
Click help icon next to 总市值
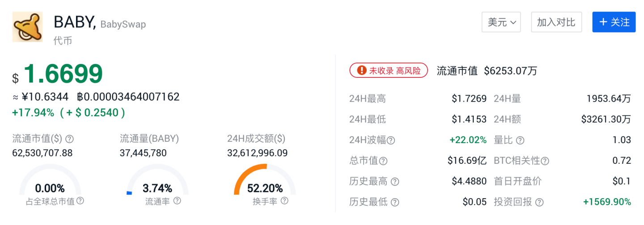[x=383, y=161]
